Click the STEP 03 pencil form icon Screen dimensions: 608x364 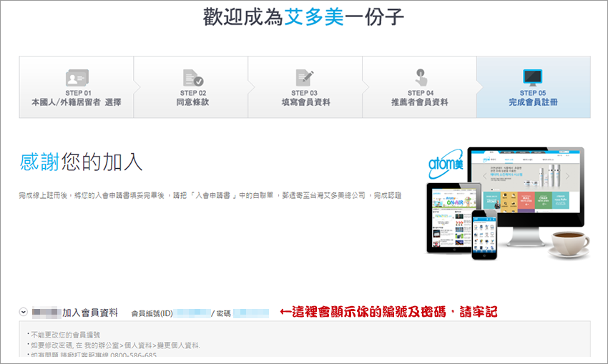click(305, 77)
